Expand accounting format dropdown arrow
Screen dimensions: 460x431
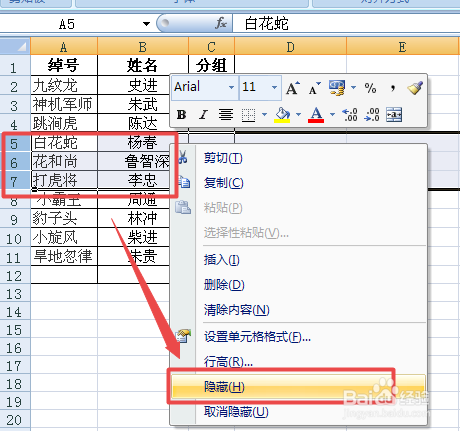pyautogui.click(x=353, y=88)
